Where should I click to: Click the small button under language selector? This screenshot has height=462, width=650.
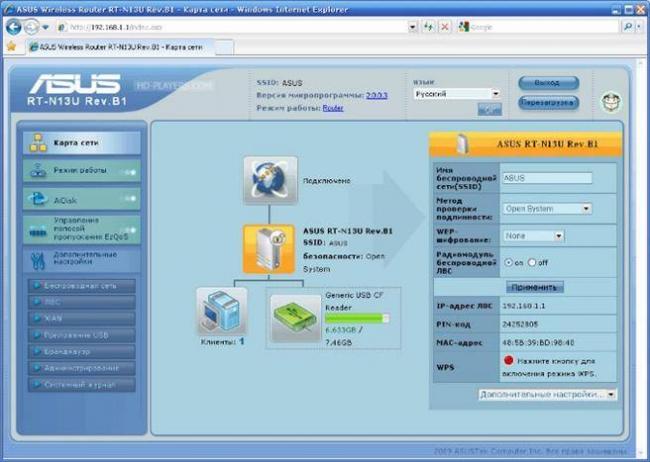pyautogui.click(x=489, y=110)
